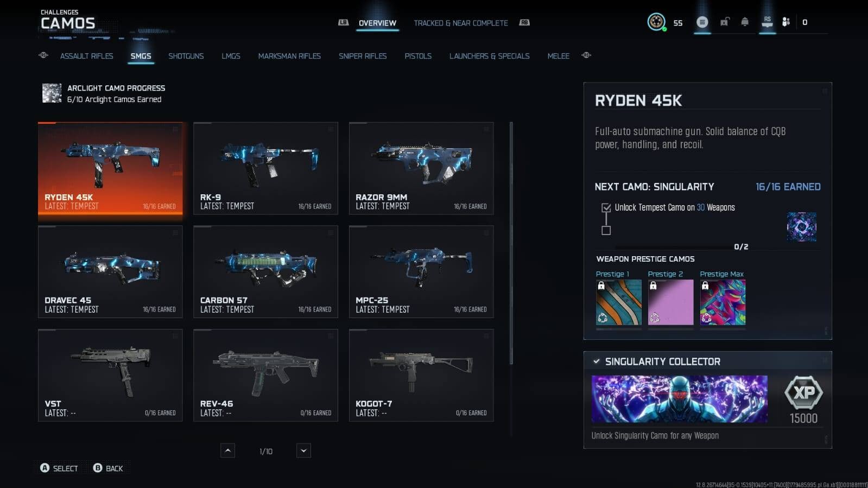Open the notifications bell icon
868x488 pixels.
745,22
